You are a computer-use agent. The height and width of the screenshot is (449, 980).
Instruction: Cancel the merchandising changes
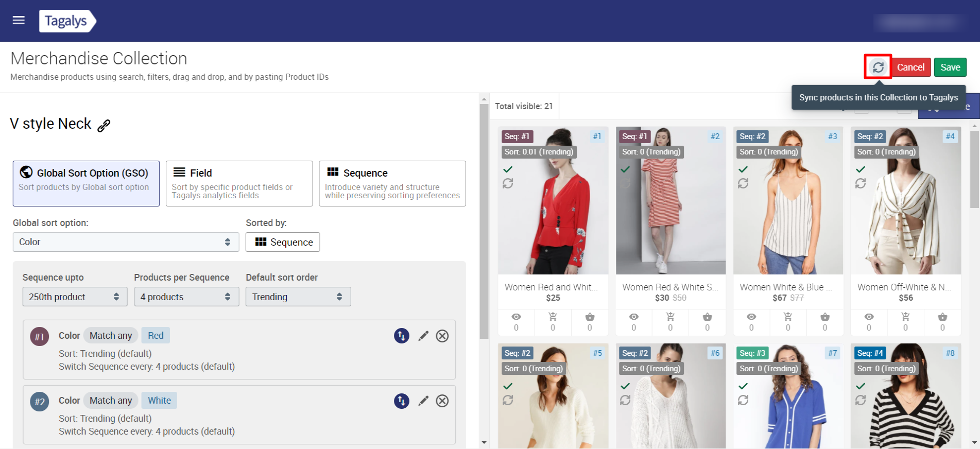click(x=910, y=67)
